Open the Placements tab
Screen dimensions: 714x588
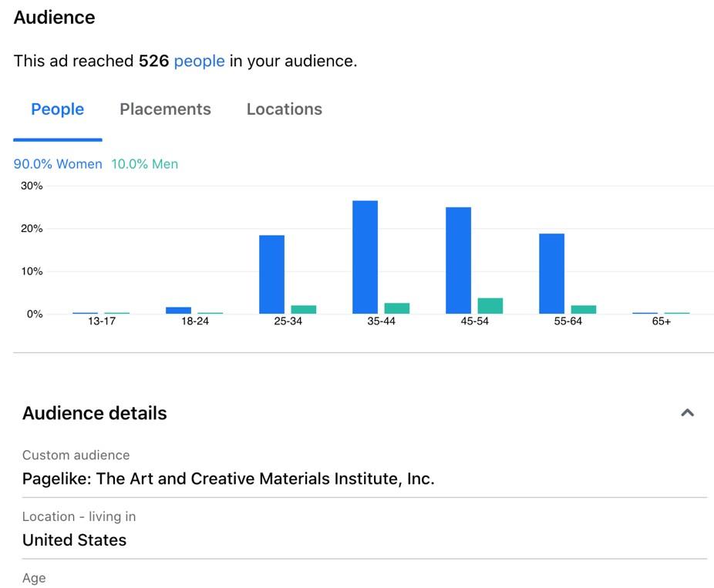[x=165, y=109]
